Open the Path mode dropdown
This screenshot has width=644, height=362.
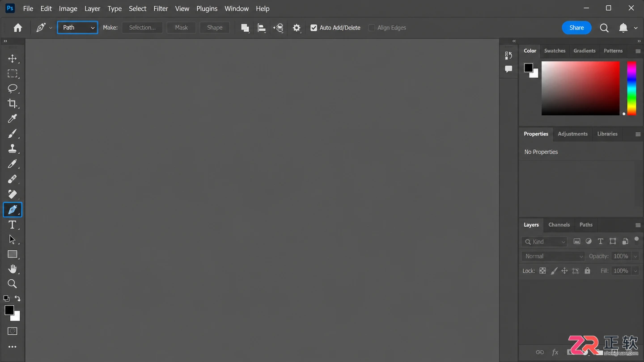tap(77, 28)
